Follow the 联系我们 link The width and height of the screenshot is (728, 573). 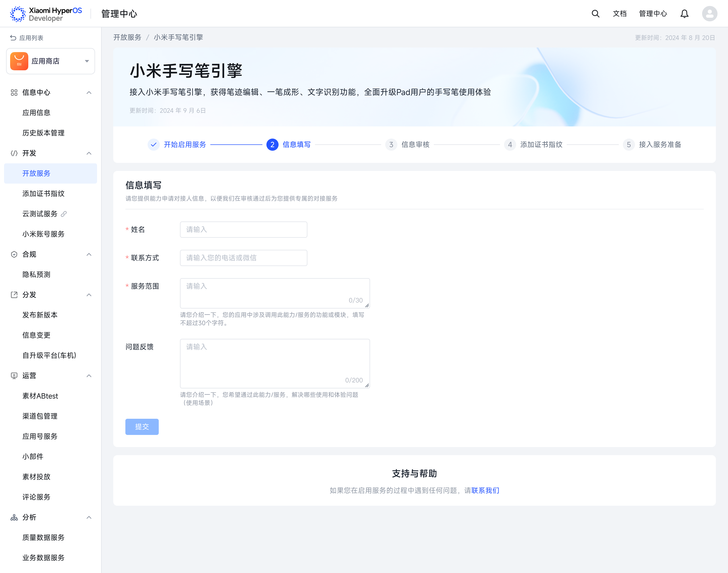coord(485,491)
